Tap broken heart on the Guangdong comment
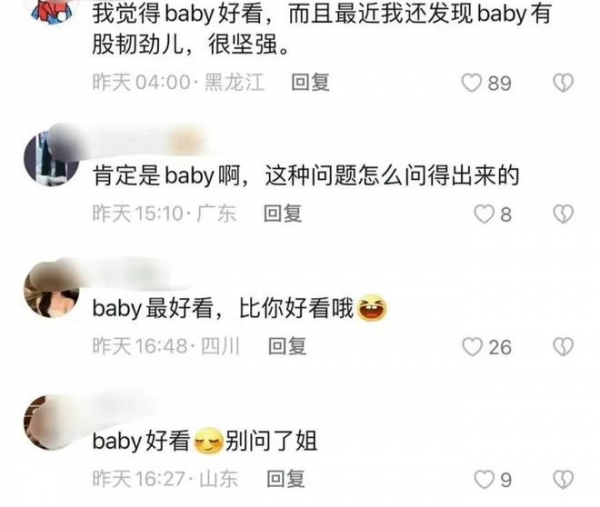This screenshot has height=507, width=600. click(x=563, y=214)
